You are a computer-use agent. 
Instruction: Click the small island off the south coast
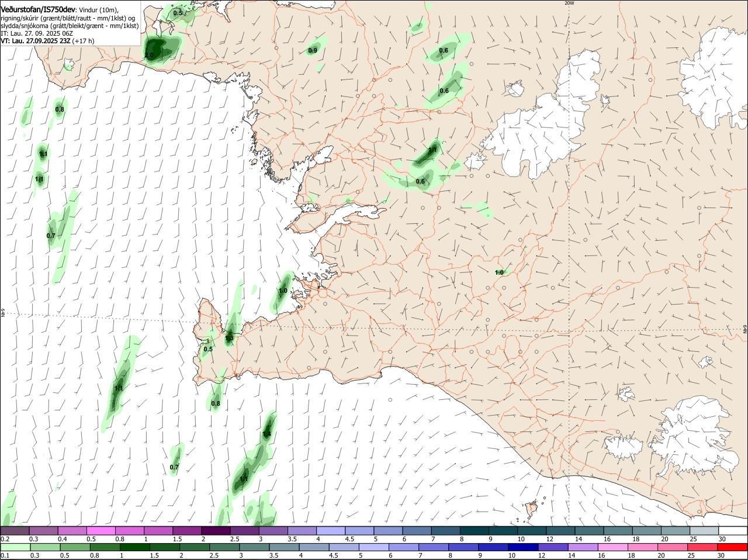[532, 509]
